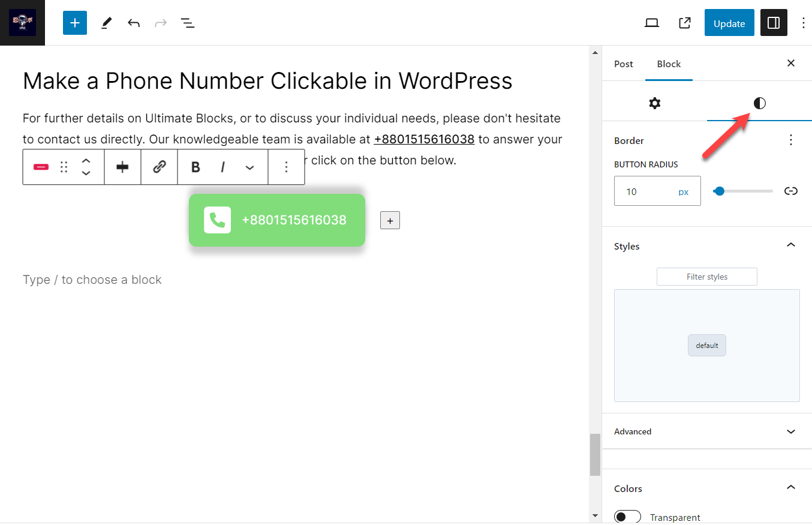Click the editor scrollbar down arrow
Screen dimensions: 812x525
coord(595,515)
